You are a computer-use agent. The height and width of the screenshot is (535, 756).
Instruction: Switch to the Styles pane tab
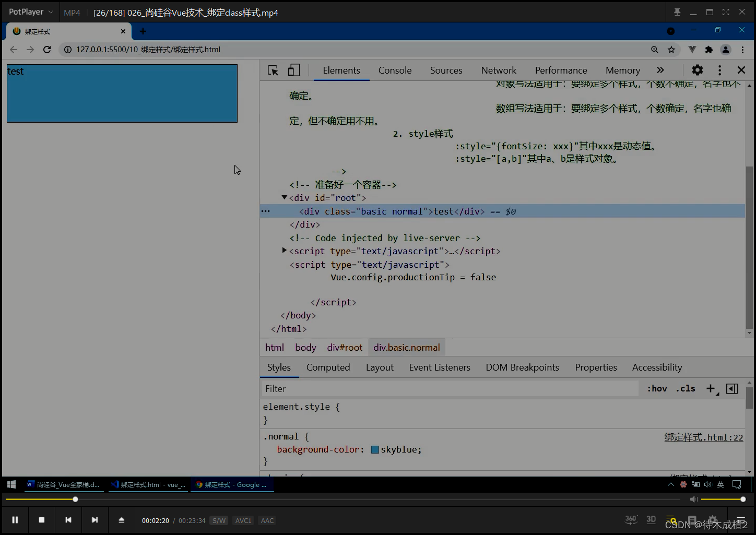279,367
